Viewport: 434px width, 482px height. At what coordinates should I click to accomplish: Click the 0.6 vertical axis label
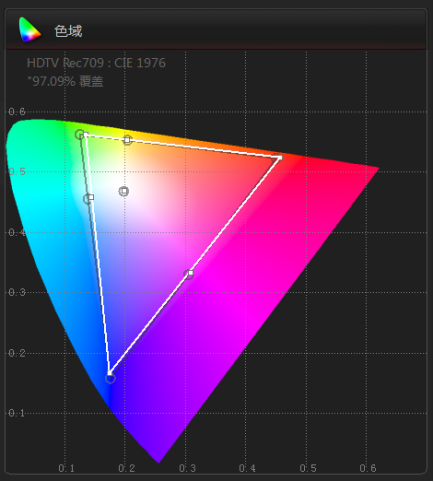[x=17, y=112]
